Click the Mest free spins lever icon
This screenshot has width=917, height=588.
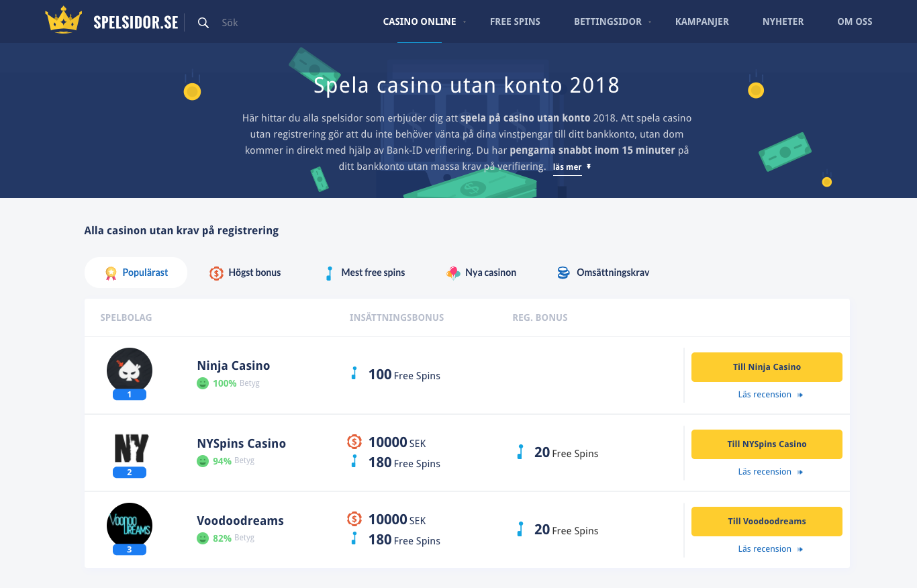coord(329,273)
